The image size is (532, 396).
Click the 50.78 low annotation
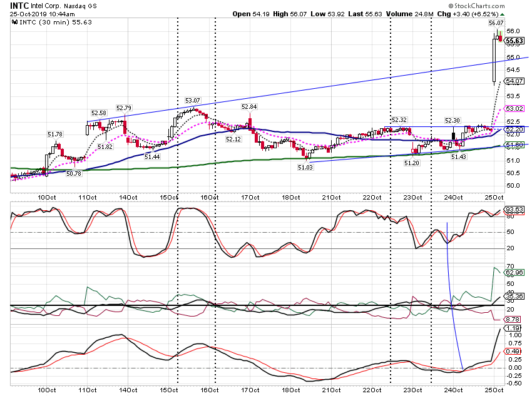pos(74,174)
